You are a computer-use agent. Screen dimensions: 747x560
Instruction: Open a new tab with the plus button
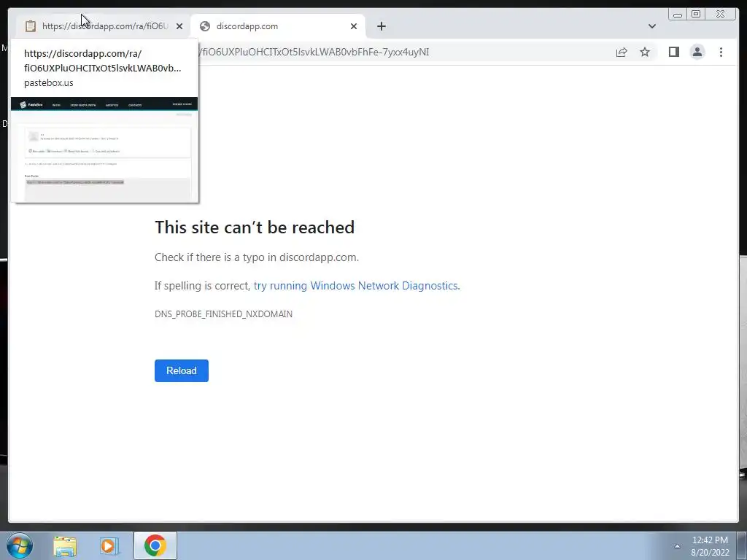click(x=381, y=26)
